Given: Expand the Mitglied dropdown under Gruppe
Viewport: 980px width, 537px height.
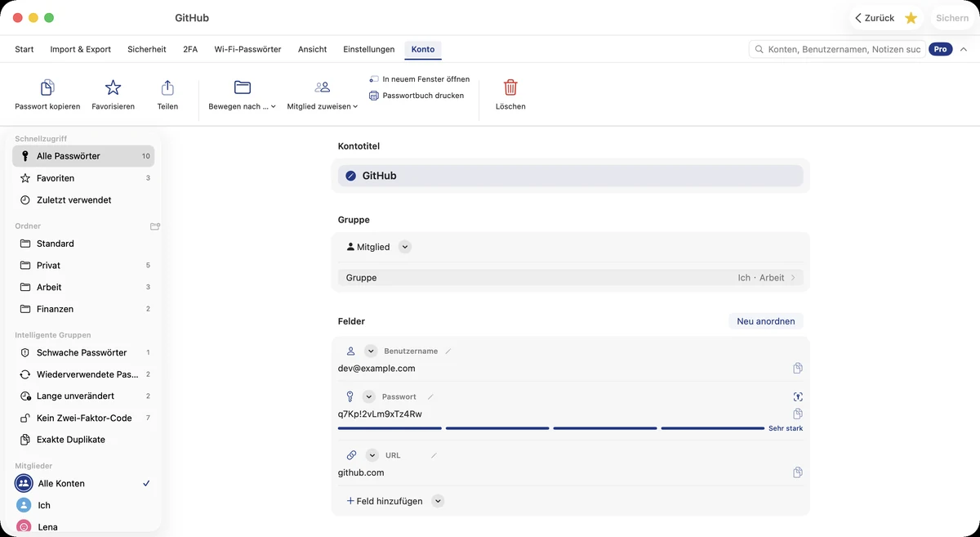Looking at the screenshot, I should click(x=405, y=247).
